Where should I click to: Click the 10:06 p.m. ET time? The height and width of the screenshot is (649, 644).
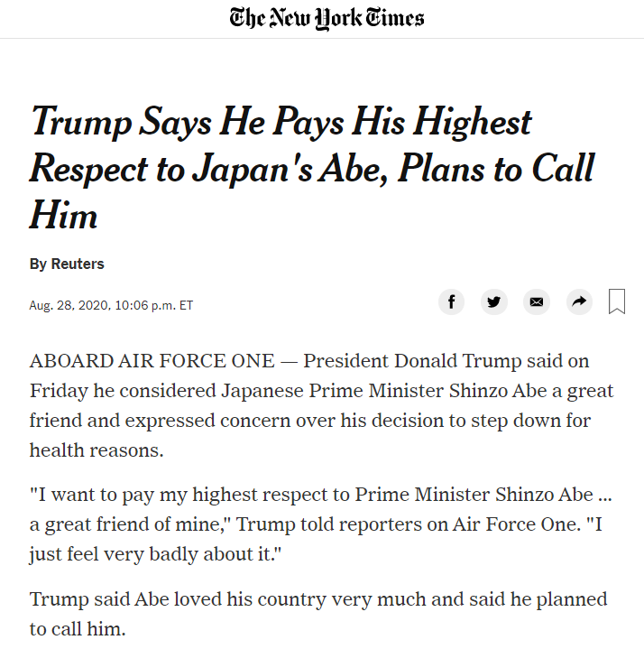click(153, 305)
